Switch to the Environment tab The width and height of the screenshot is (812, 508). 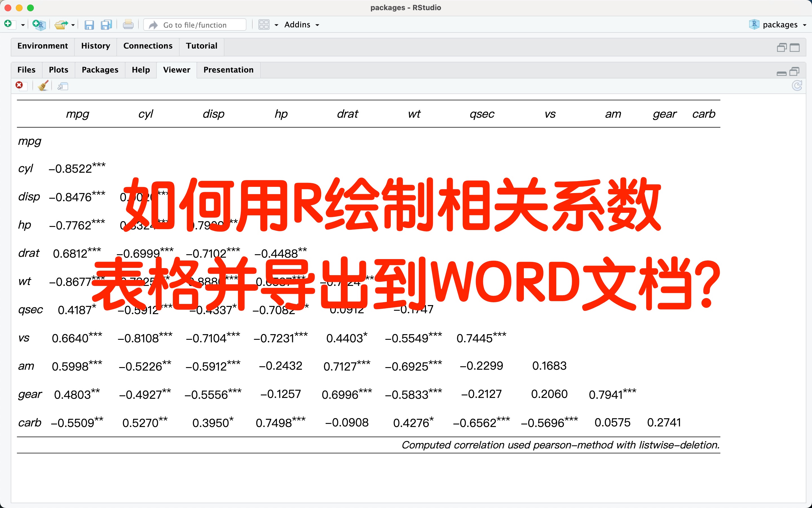pyautogui.click(x=43, y=46)
